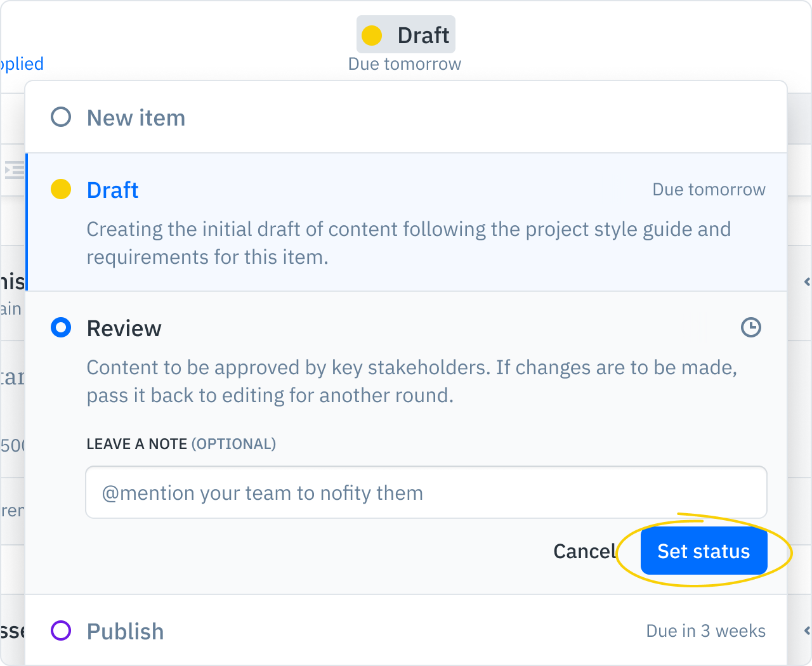Click the New item label

coord(136,118)
